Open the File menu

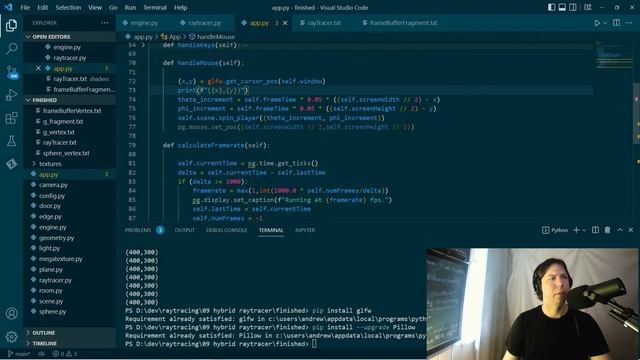[25, 7]
